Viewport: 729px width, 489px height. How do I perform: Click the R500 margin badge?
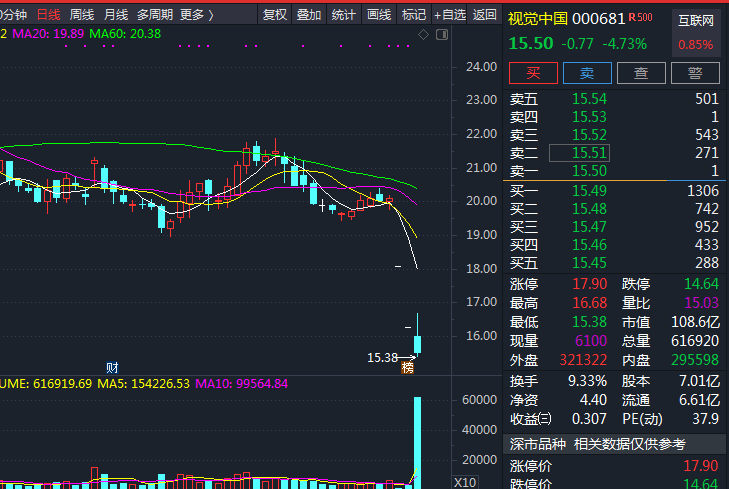click(641, 18)
